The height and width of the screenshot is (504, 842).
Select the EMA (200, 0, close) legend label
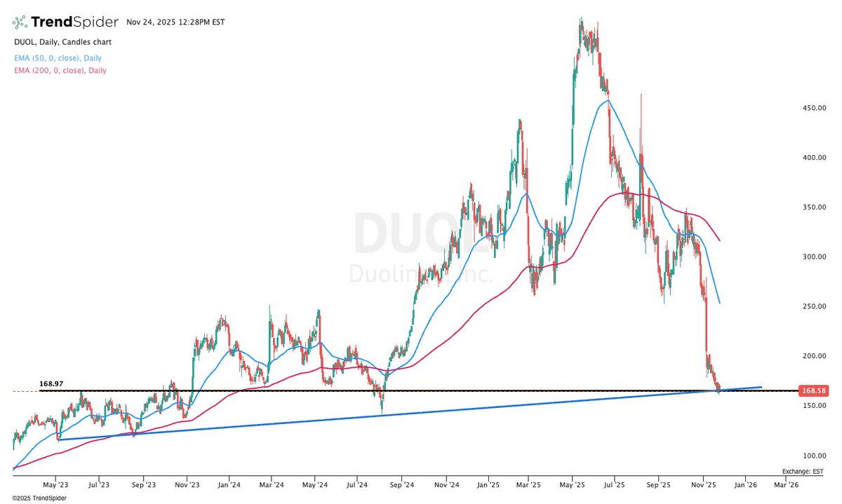[59, 70]
